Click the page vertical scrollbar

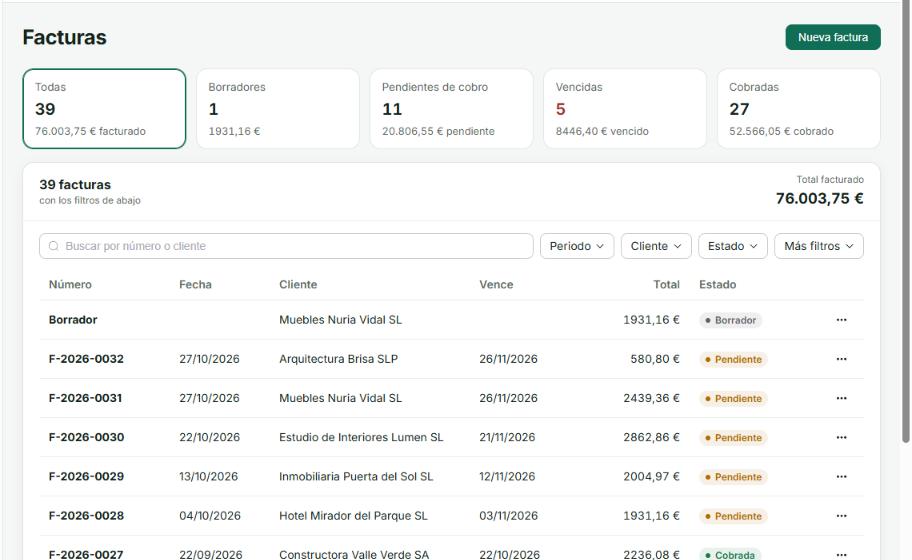tap(906, 221)
